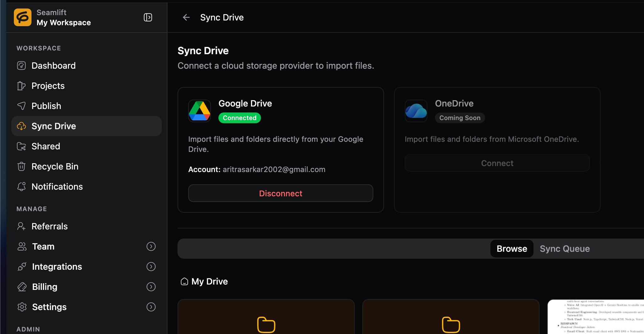This screenshot has width=644, height=334.
Task: Click the Sync Drive page header title
Action: tap(222, 17)
